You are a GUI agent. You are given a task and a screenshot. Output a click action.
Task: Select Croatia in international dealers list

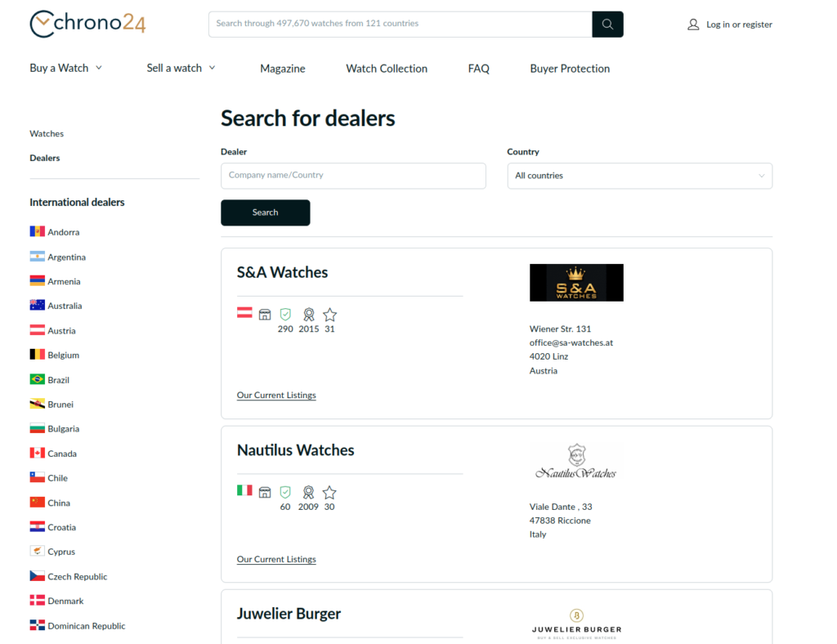(62, 527)
